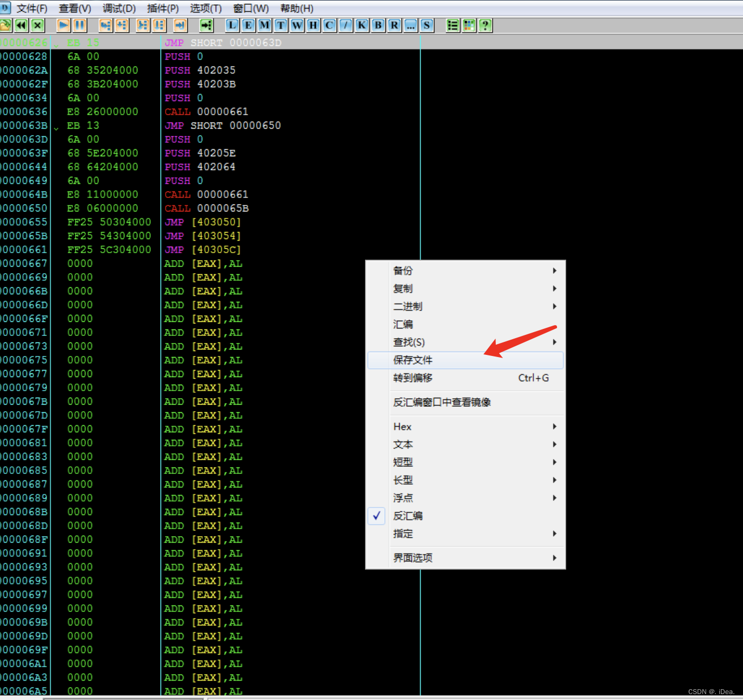Choose 反汇编窗口中查看镜像 menu entry
This screenshot has width=743, height=700.
pos(466,402)
